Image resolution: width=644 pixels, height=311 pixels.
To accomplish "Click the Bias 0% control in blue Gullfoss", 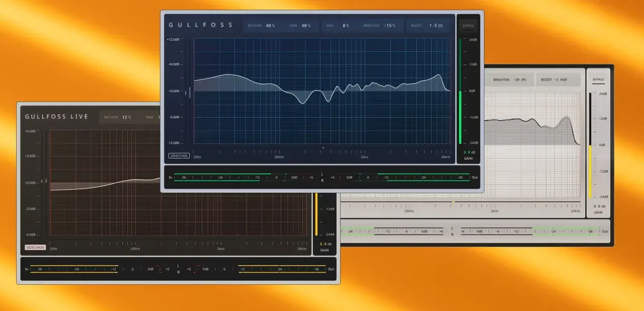I will [x=337, y=25].
